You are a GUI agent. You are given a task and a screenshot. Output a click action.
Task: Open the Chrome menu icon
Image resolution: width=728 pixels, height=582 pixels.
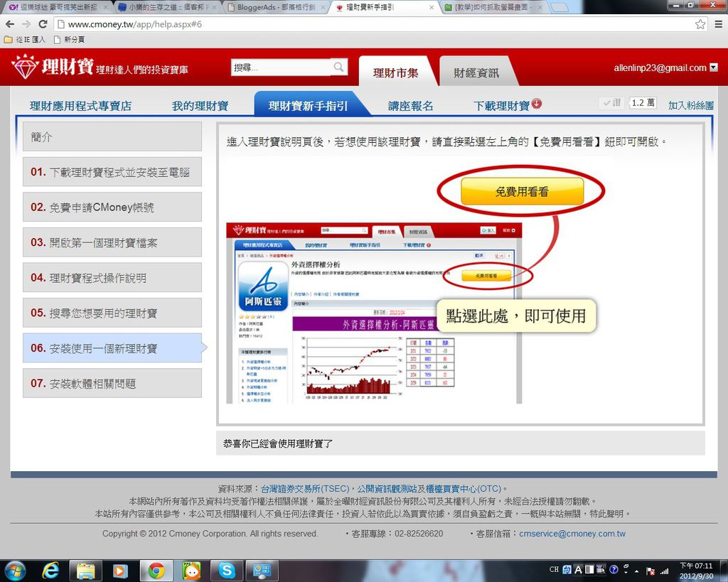pos(718,24)
